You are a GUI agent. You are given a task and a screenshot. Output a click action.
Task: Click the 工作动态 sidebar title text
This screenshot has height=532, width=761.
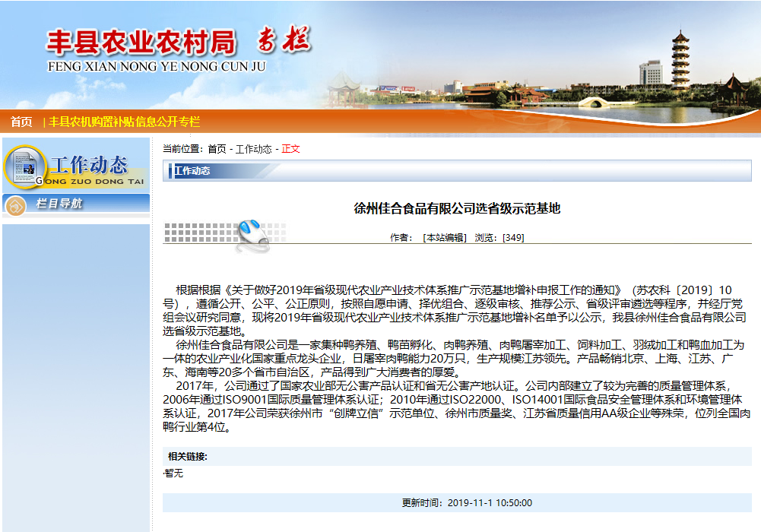click(x=89, y=165)
